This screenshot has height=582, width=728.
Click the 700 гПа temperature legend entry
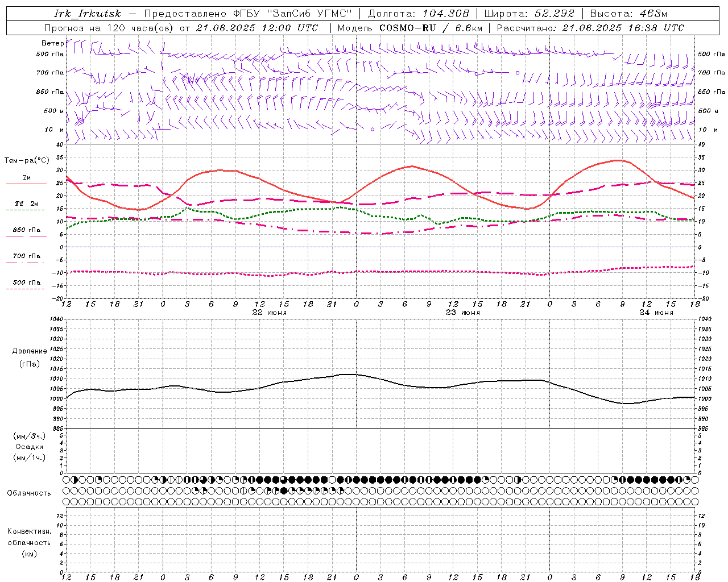(x=27, y=256)
